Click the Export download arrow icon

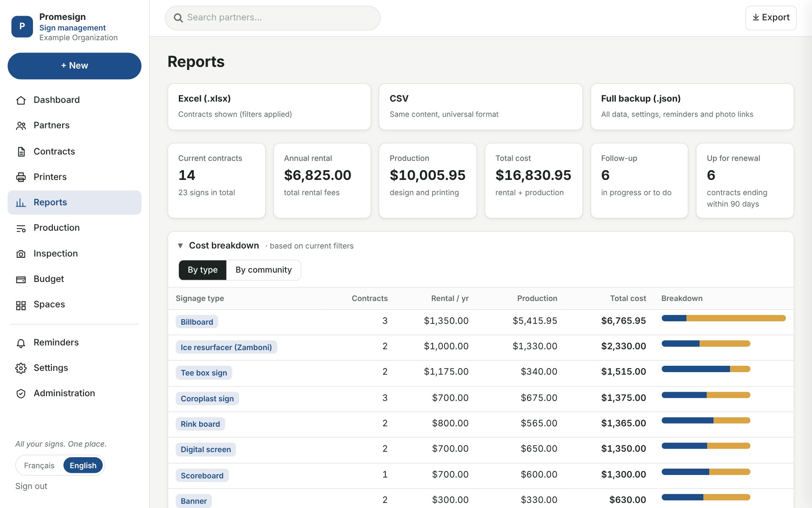(756, 17)
